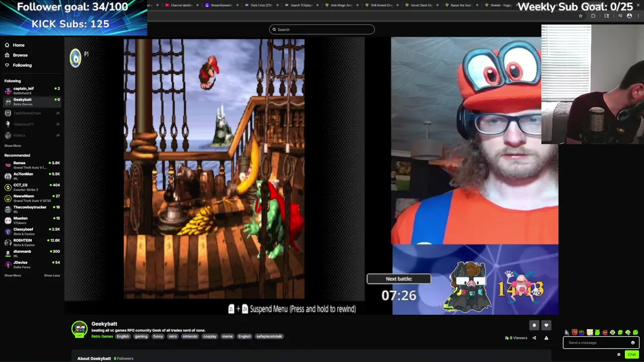This screenshot has width=644, height=362.
Task: Open browser extensions puzzle icon
Action: point(593,16)
